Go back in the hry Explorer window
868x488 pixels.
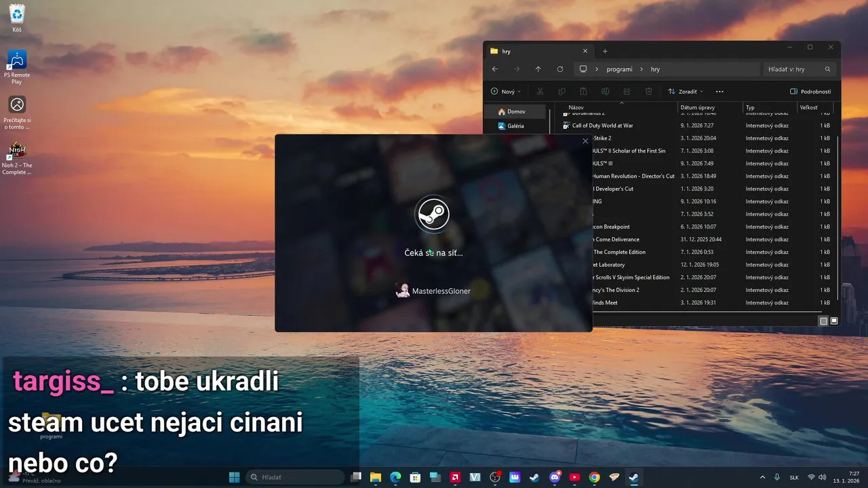[x=495, y=69]
